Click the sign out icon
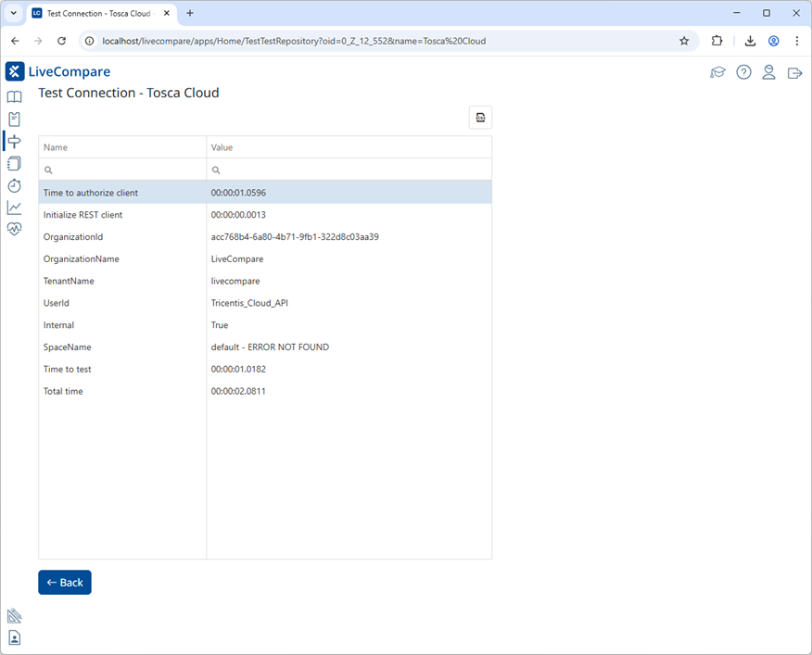This screenshot has height=655, width=812. [x=794, y=72]
